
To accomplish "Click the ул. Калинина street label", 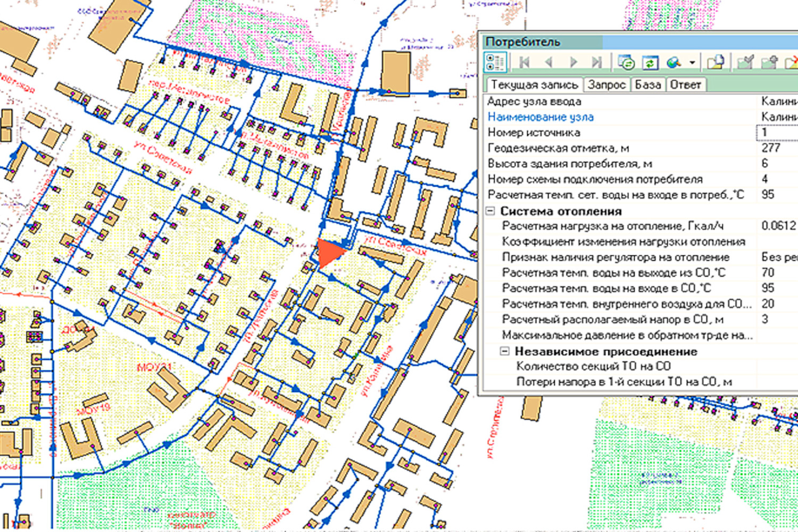I will coord(377,371).
